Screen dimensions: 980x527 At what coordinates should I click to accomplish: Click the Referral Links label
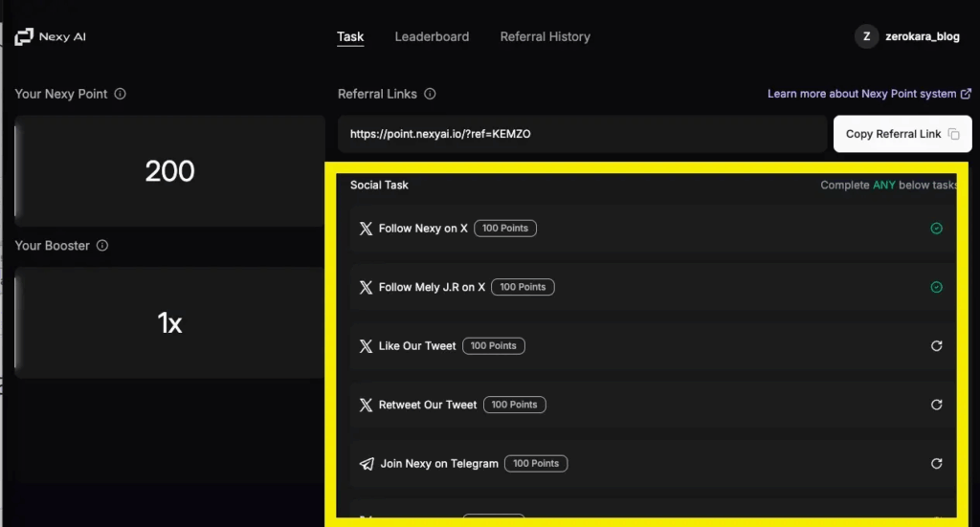pos(377,94)
